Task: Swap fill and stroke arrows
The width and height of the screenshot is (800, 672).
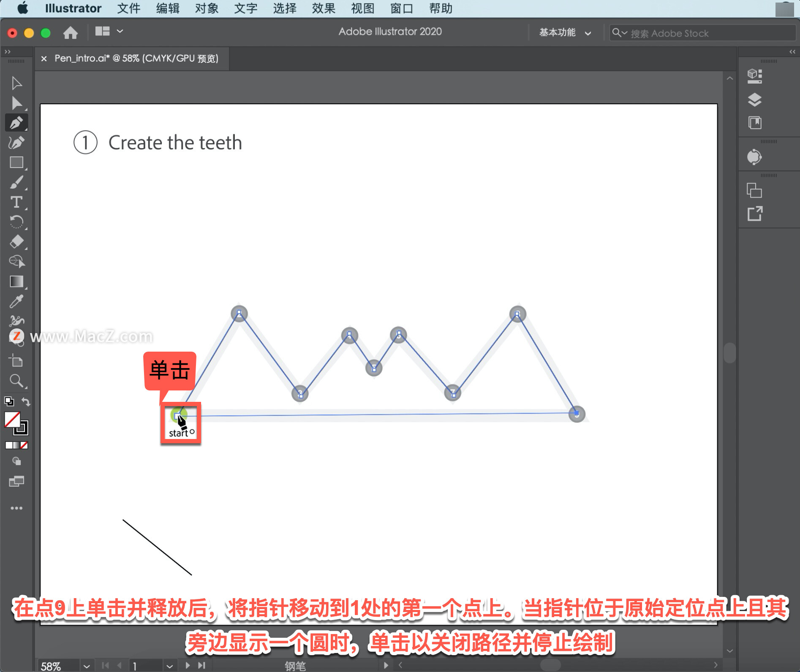Action: pyautogui.click(x=26, y=401)
